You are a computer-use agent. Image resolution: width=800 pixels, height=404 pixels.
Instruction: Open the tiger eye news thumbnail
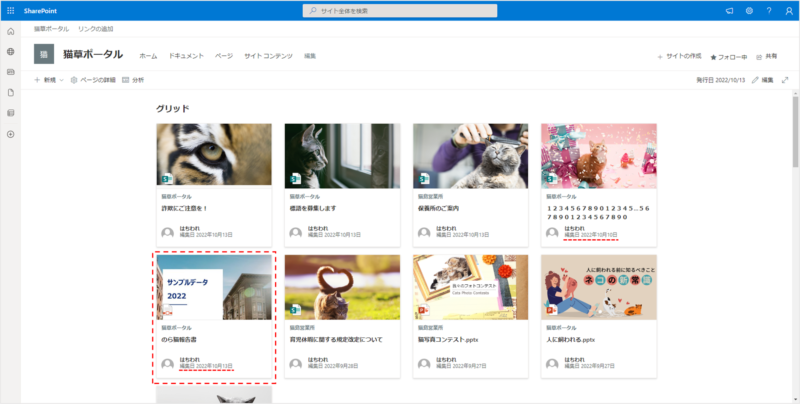click(x=214, y=154)
